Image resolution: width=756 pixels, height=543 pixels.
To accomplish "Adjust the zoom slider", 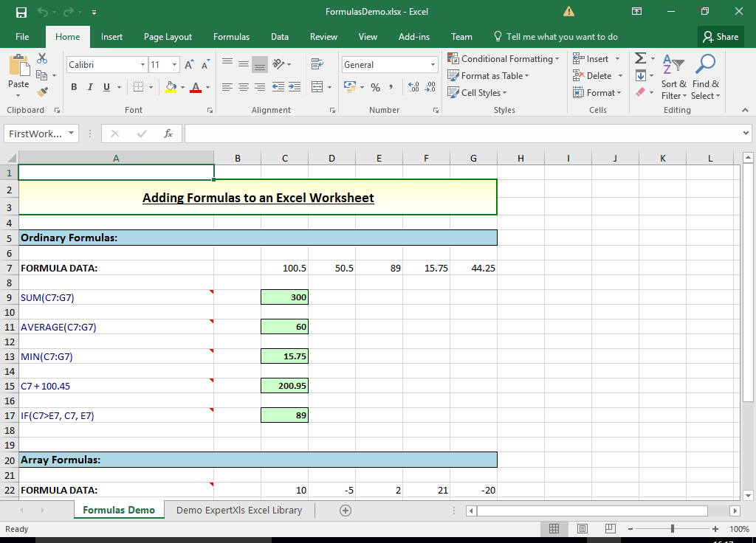I will [x=673, y=528].
